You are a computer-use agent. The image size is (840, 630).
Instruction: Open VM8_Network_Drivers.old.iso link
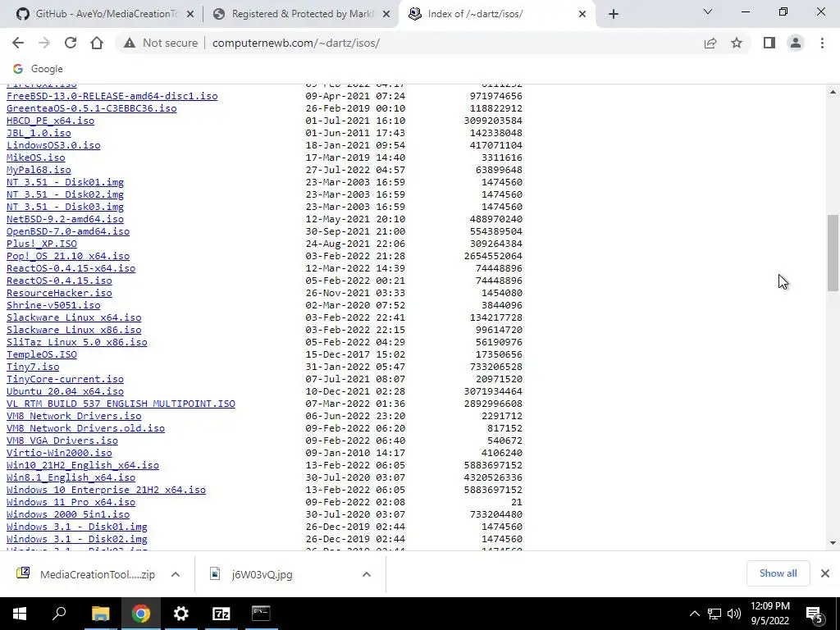[x=85, y=428]
